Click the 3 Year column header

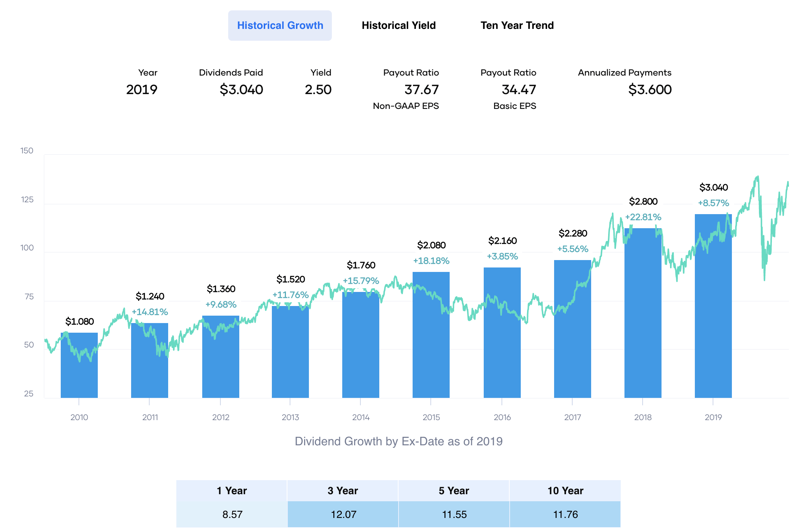pos(343,491)
